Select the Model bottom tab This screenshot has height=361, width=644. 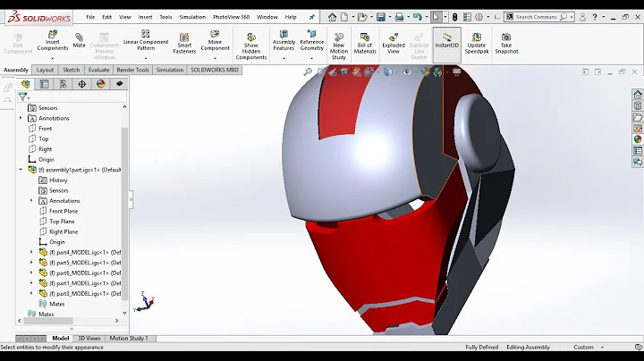61,338
